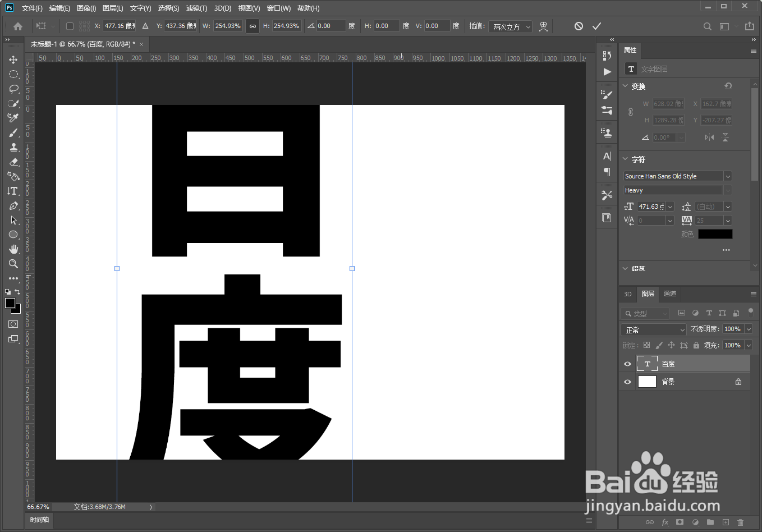
Task: Open the 时间轴 panel tab
Action: (40, 520)
